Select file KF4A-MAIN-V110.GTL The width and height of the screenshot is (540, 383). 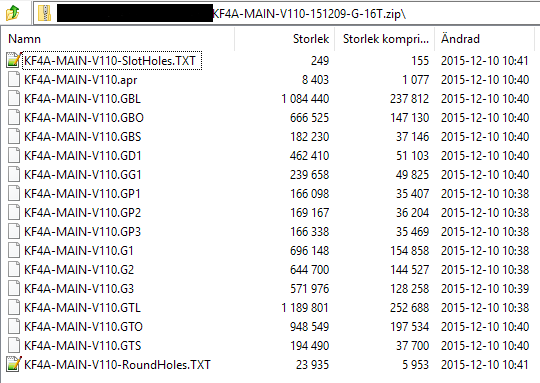point(82,308)
